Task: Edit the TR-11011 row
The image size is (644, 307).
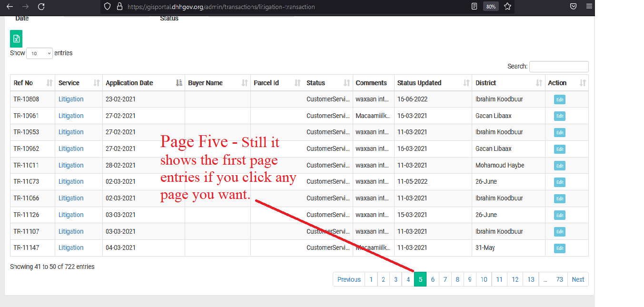Action: [x=560, y=166]
